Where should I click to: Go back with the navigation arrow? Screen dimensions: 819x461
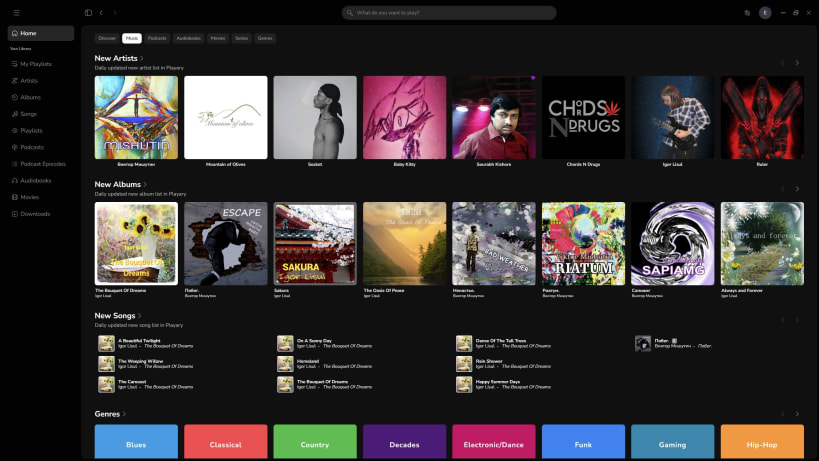(x=101, y=13)
